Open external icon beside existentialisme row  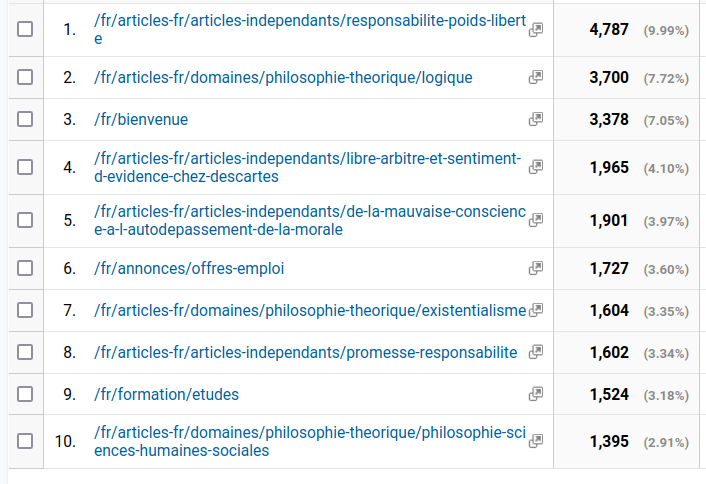(x=535, y=310)
